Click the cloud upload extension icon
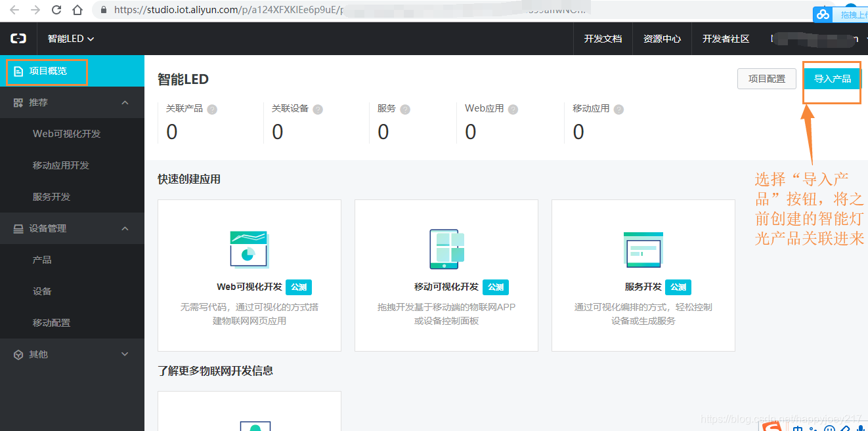The width and height of the screenshot is (868, 431). (x=823, y=14)
